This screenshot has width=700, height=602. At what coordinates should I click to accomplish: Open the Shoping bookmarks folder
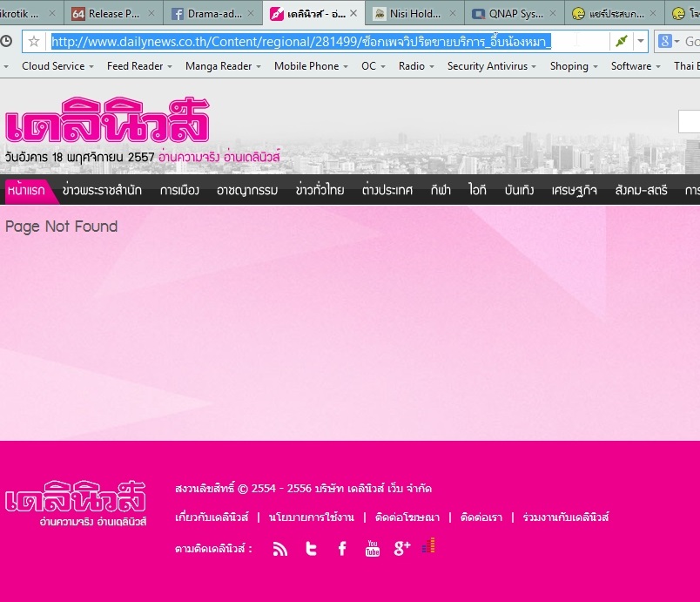pyautogui.click(x=574, y=66)
